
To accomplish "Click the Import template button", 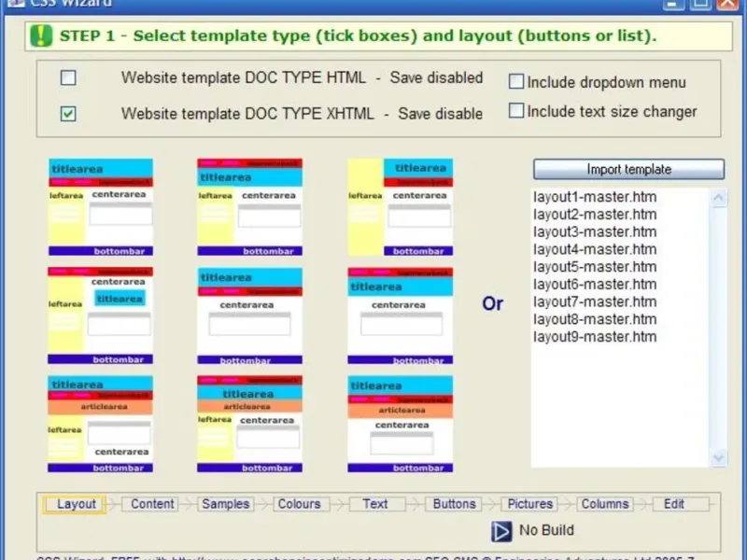I will (x=628, y=170).
